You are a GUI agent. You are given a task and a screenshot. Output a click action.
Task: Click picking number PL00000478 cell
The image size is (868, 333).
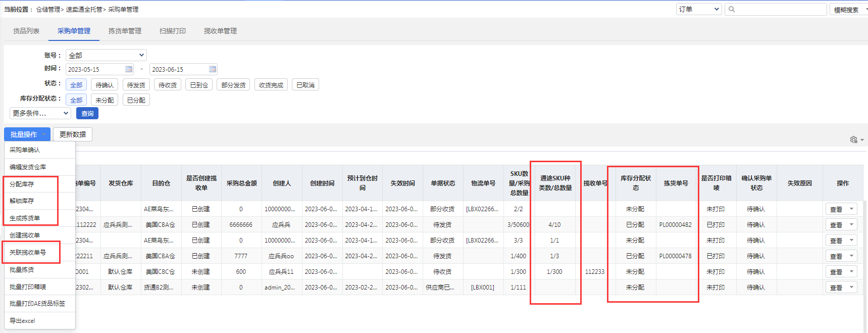676,256
